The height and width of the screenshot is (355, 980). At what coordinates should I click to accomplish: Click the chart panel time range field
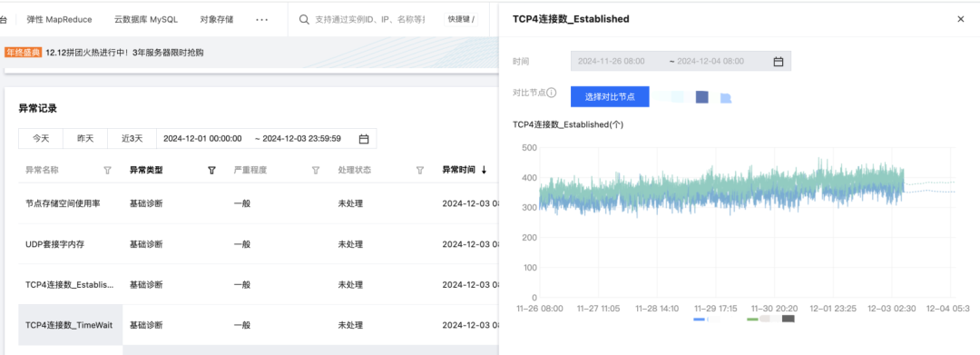[x=681, y=61]
